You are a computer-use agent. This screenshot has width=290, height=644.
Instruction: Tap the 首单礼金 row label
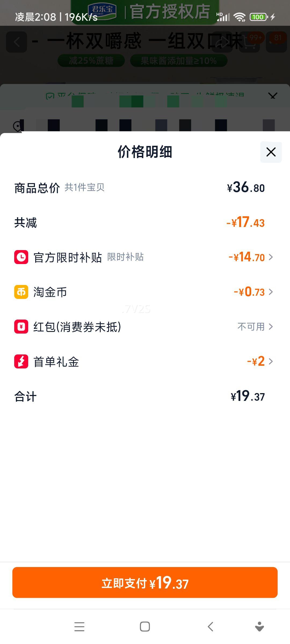[56, 361]
